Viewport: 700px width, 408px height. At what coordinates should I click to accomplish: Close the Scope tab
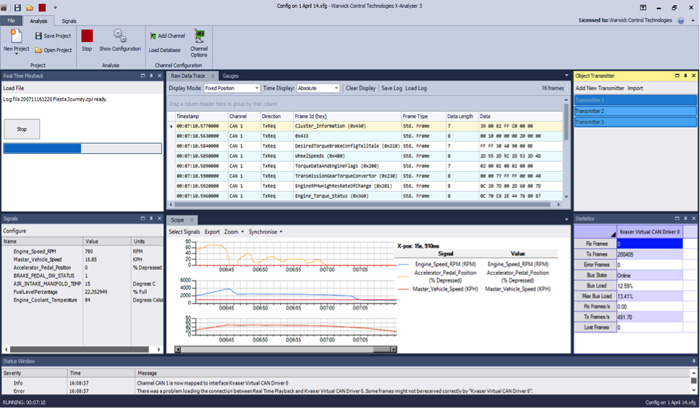pyautogui.click(x=192, y=220)
